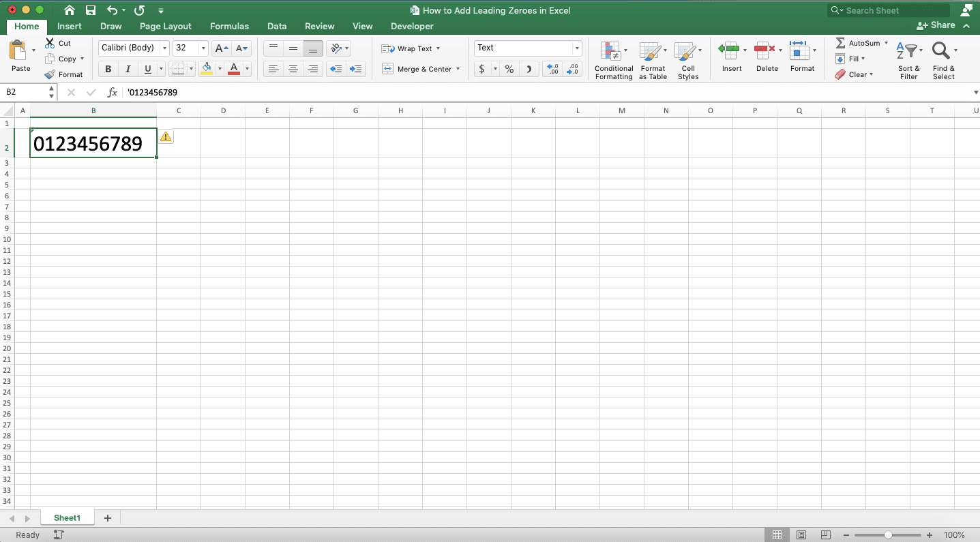This screenshot has width=980, height=542.
Task: Click the zoom slider handle
Action: pos(888,535)
